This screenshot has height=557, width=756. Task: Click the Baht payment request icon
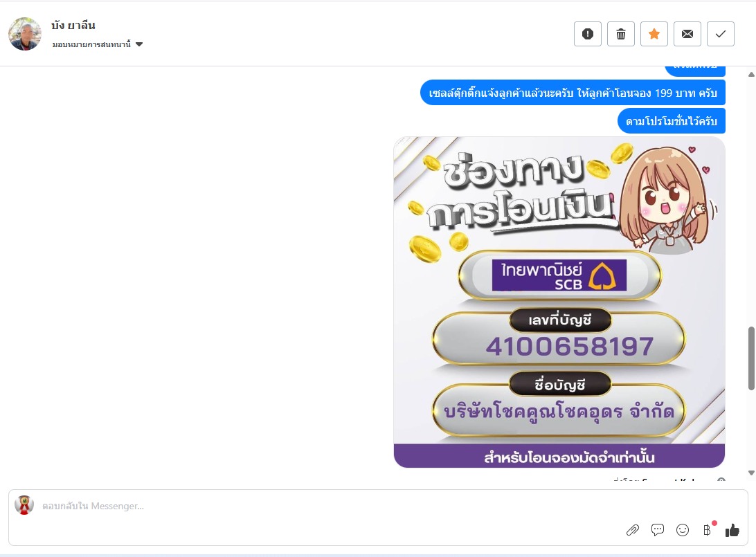pyautogui.click(x=708, y=530)
